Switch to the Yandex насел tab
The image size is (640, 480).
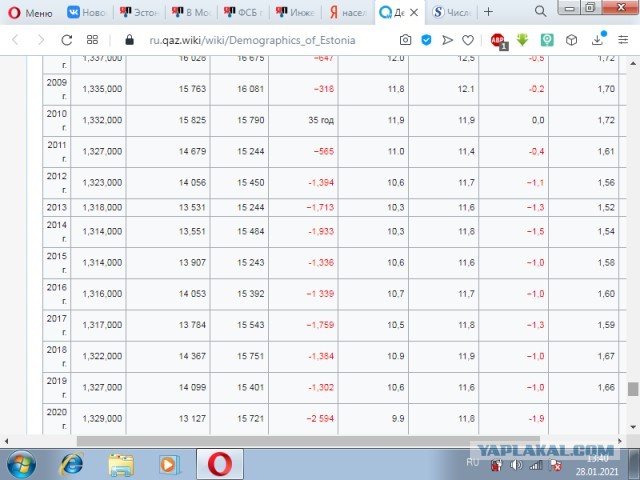pos(348,13)
